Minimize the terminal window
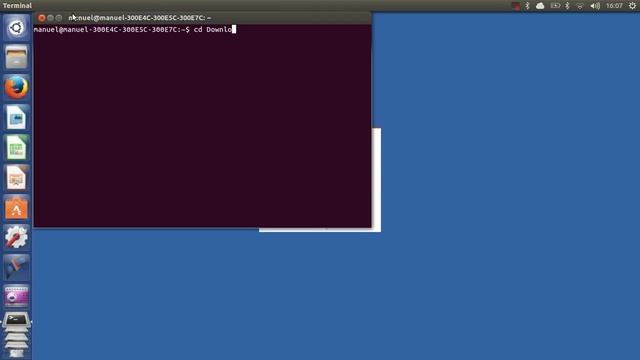Viewport: 640px width, 360px height. (50, 18)
